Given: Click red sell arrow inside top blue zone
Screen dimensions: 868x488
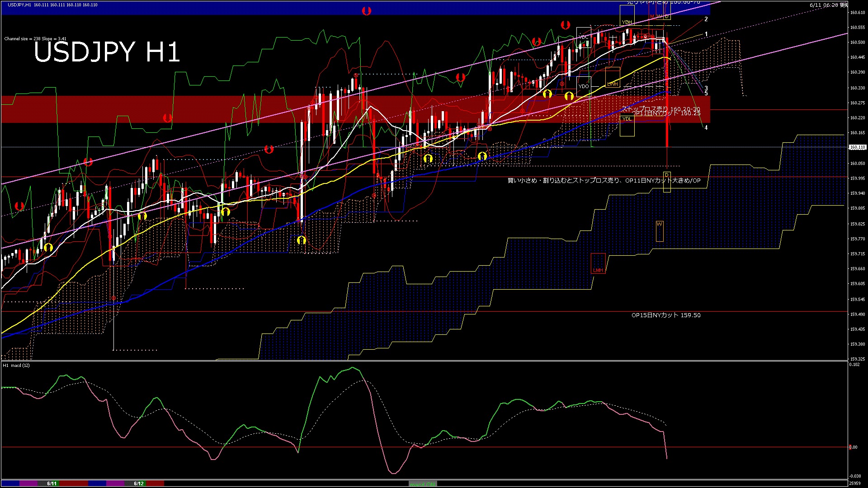Looking at the screenshot, I should pyautogui.click(x=367, y=11).
